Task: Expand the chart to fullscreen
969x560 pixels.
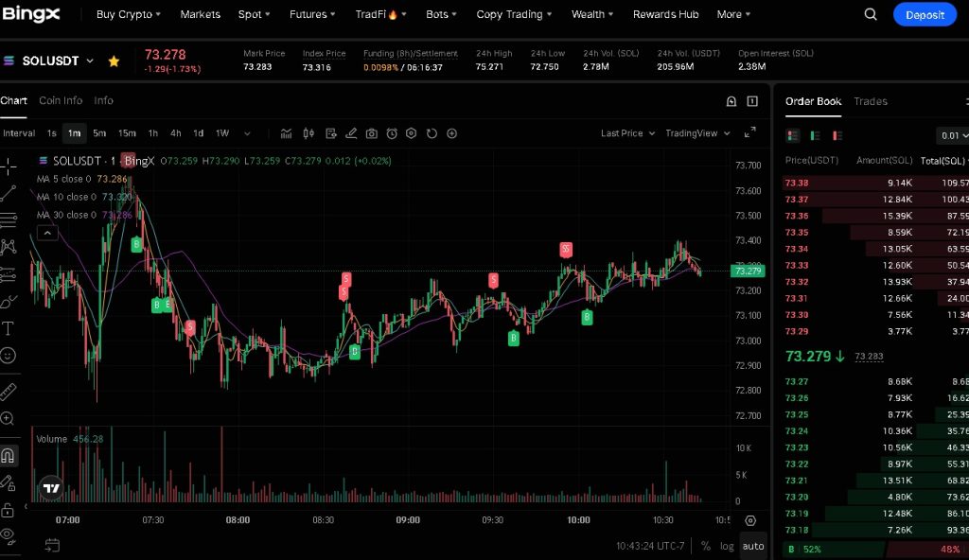Action: point(749,132)
